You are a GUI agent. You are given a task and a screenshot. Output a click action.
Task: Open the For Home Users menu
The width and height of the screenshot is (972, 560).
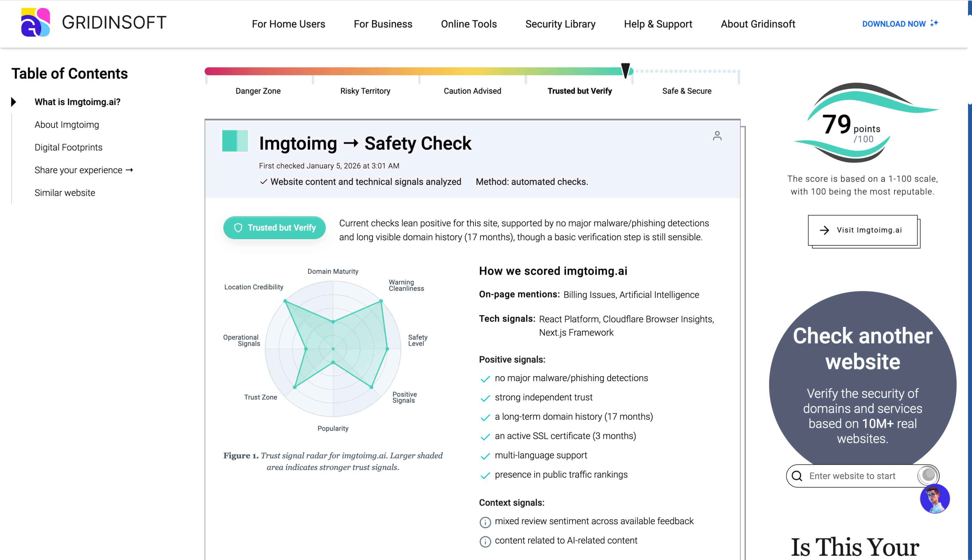point(288,24)
